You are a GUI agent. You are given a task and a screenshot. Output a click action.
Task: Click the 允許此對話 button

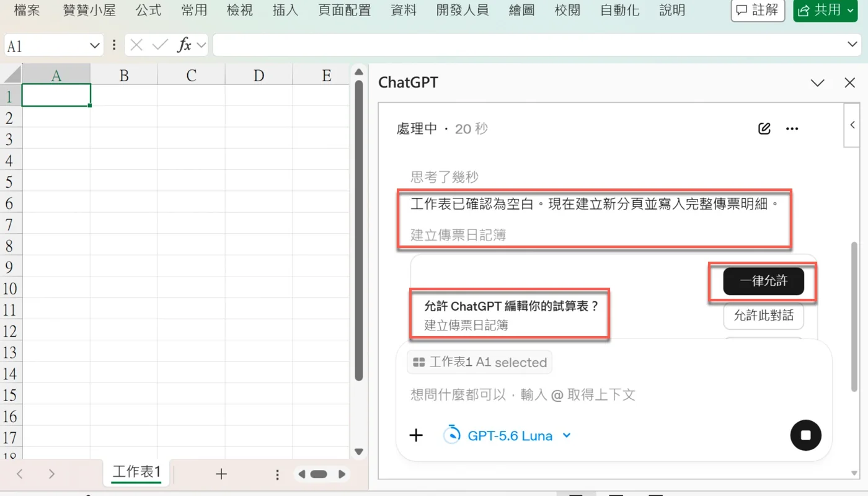tap(763, 316)
